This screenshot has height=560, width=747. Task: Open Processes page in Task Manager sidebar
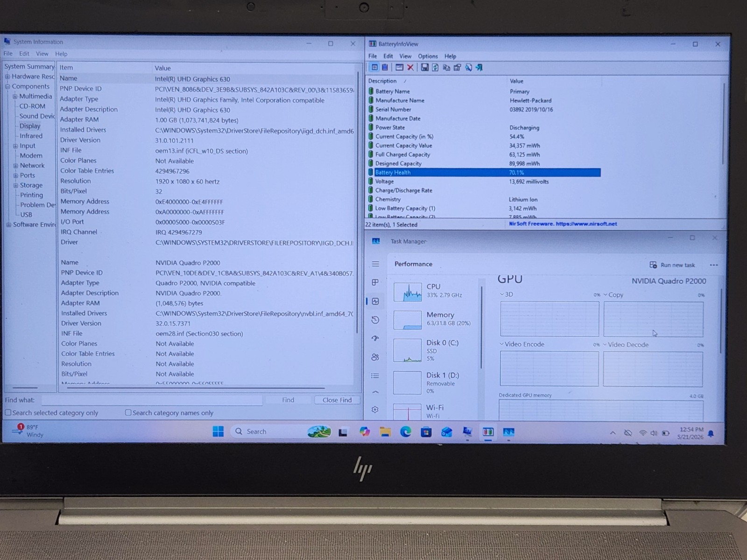pyautogui.click(x=375, y=282)
